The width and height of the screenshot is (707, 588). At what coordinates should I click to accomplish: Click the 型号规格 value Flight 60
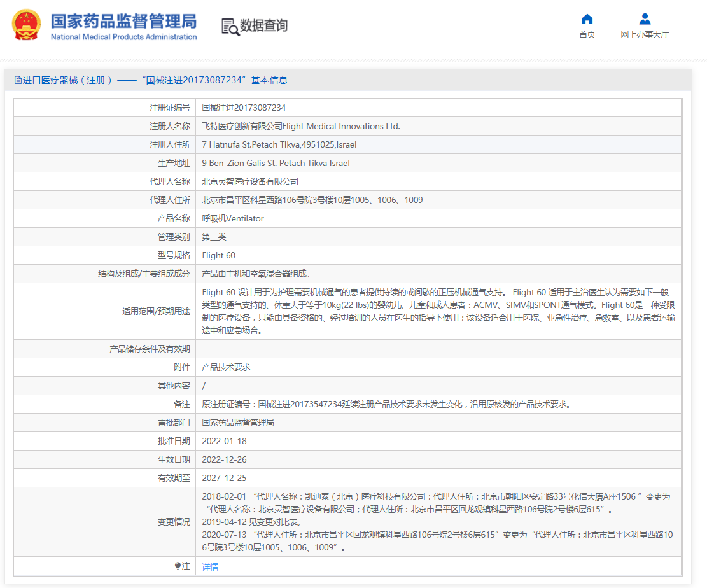(218, 256)
